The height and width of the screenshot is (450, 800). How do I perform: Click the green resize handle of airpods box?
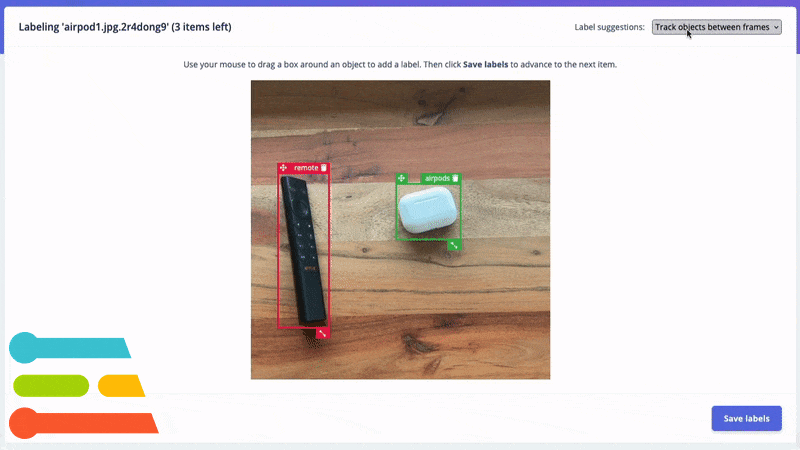tap(454, 245)
